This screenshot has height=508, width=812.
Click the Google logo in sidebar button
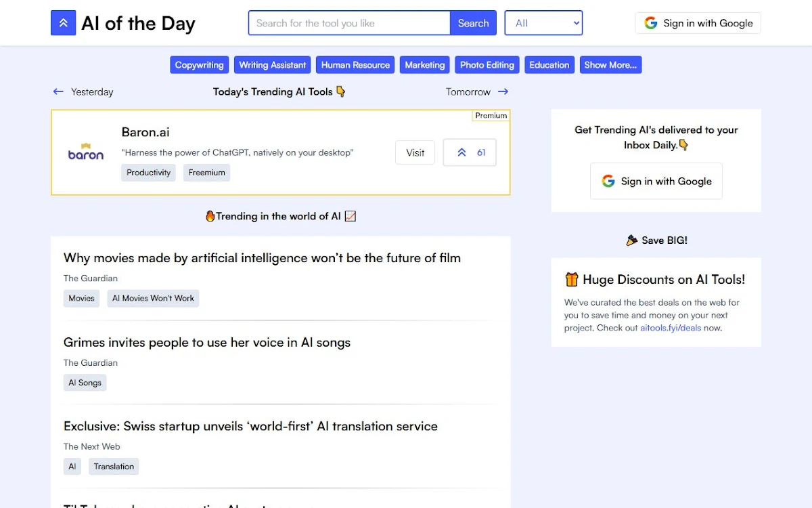click(x=608, y=181)
